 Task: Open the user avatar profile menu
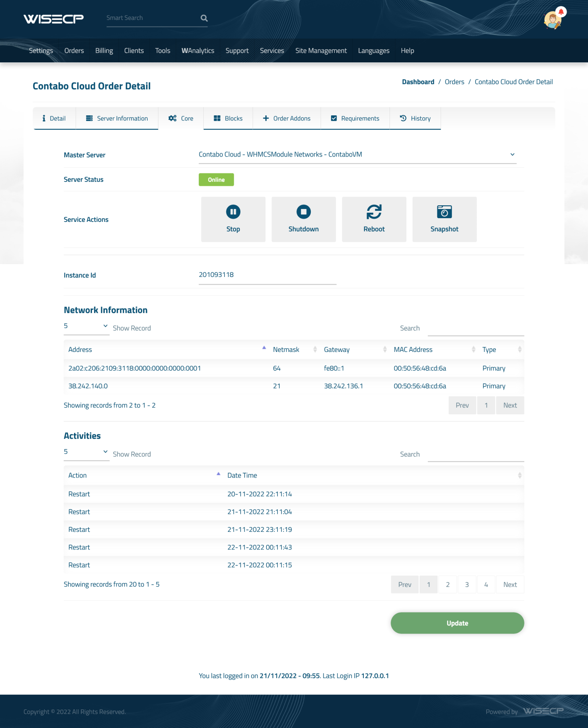(x=552, y=20)
